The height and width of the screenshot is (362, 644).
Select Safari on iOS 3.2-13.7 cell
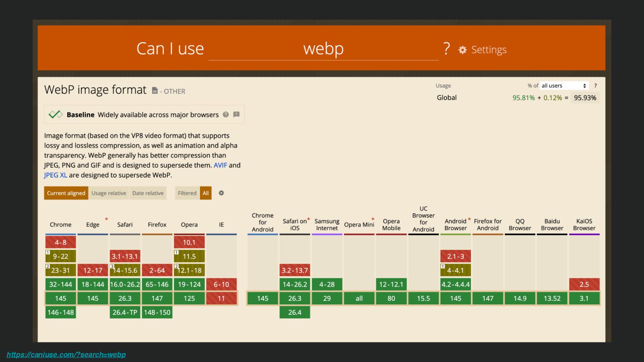tap(295, 270)
